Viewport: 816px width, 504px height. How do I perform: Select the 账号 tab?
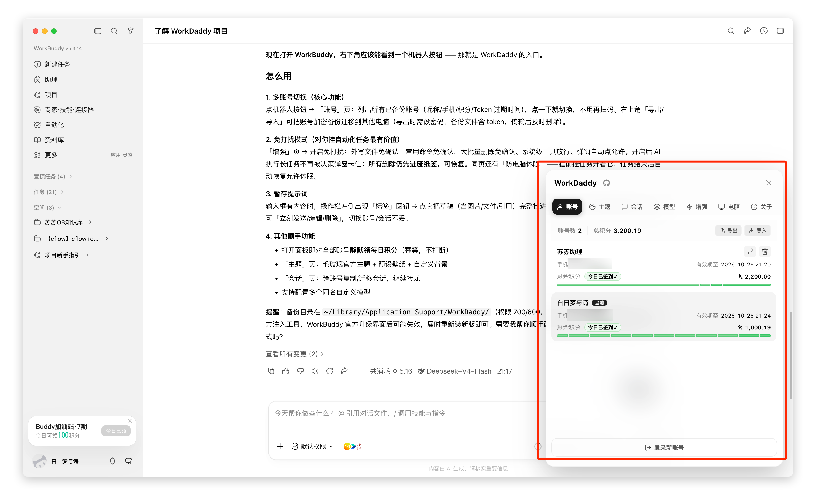pyautogui.click(x=567, y=207)
